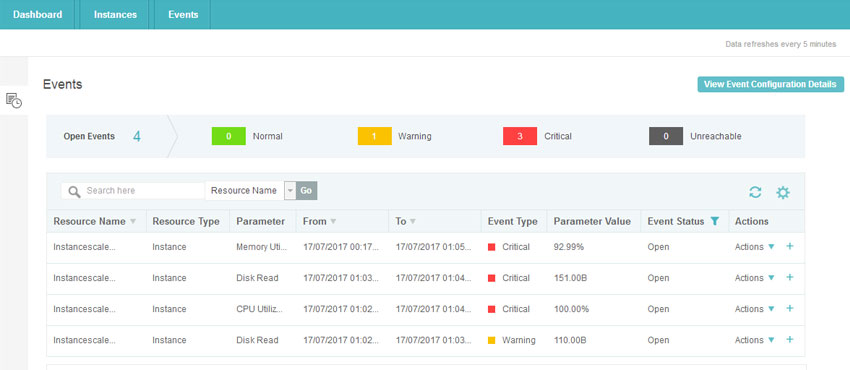This screenshot has height=370, width=850.
Task: Switch to the Events tab
Action: point(183,15)
